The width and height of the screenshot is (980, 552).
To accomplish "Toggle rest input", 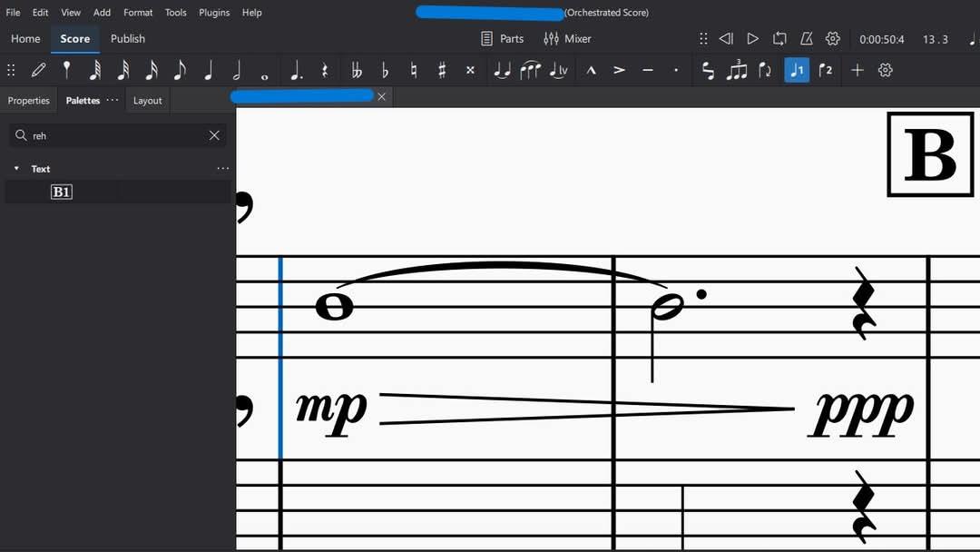I will coord(324,70).
